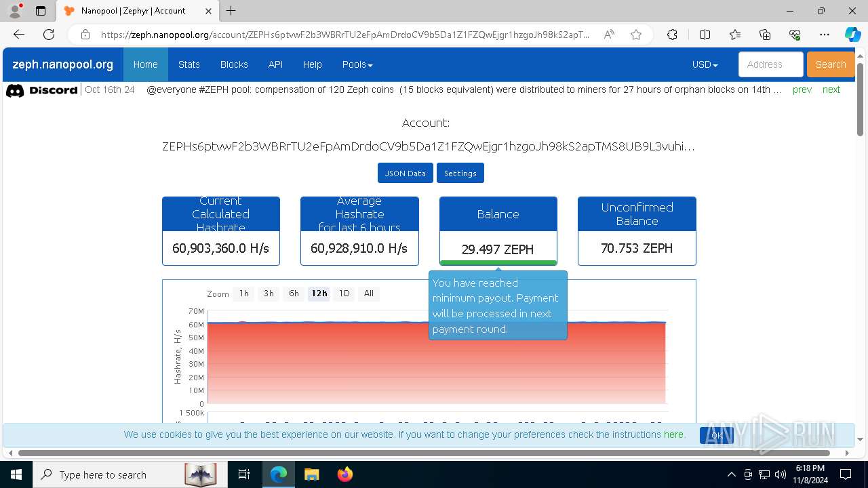This screenshot has width=868, height=488.
Task: Click the 60,903,360.0 H/s hashrate value
Action: 220,248
